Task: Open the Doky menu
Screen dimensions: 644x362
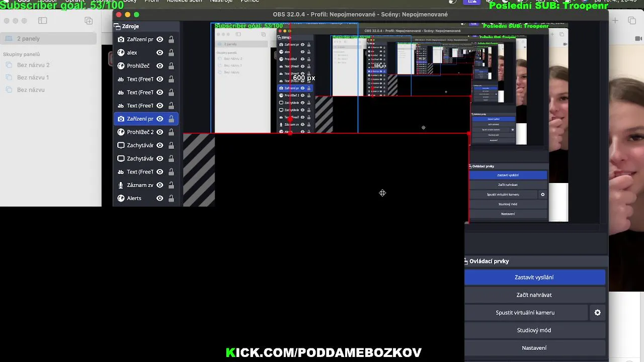Action: pyautogui.click(x=130, y=2)
